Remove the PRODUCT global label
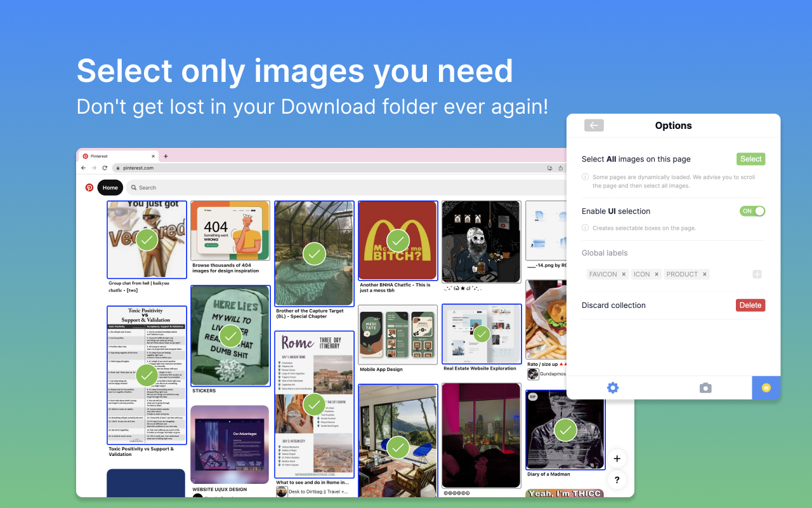Screen dimensions: 812x508 (705, 274)
